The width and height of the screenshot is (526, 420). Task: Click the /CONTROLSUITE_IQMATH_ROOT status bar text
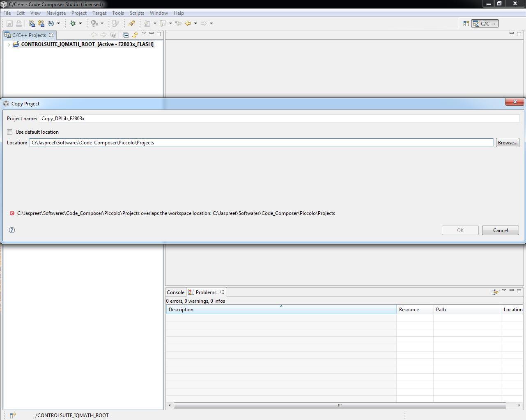72,415
